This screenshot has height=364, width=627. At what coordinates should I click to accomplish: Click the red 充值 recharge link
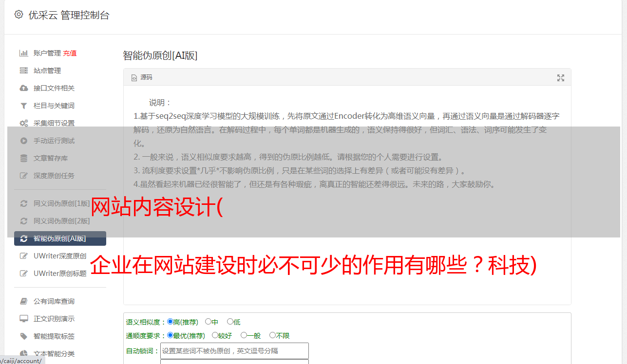point(70,53)
